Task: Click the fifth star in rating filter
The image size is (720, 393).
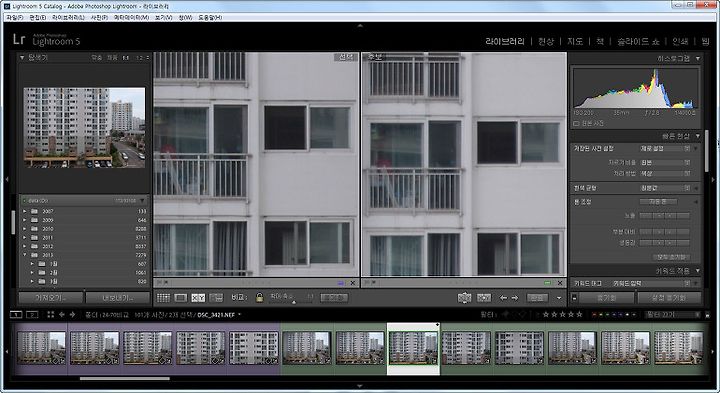Action: tap(579, 314)
